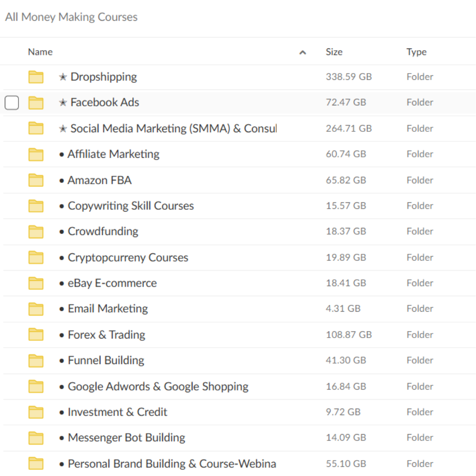Open the Google Adwords & Google Shopping folder

pyautogui.click(x=158, y=386)
